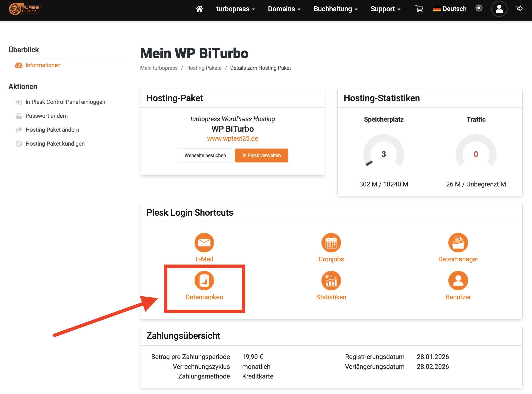Viewport: 532px width, 394px height.
Task: Click the home icon in navbar
Action: pos(199,9)
